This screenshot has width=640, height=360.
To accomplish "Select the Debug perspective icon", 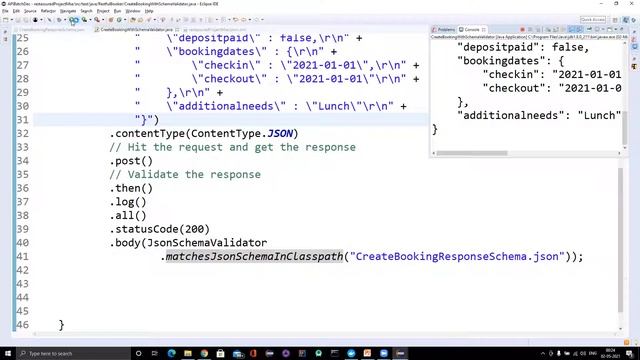I will 634,20.
